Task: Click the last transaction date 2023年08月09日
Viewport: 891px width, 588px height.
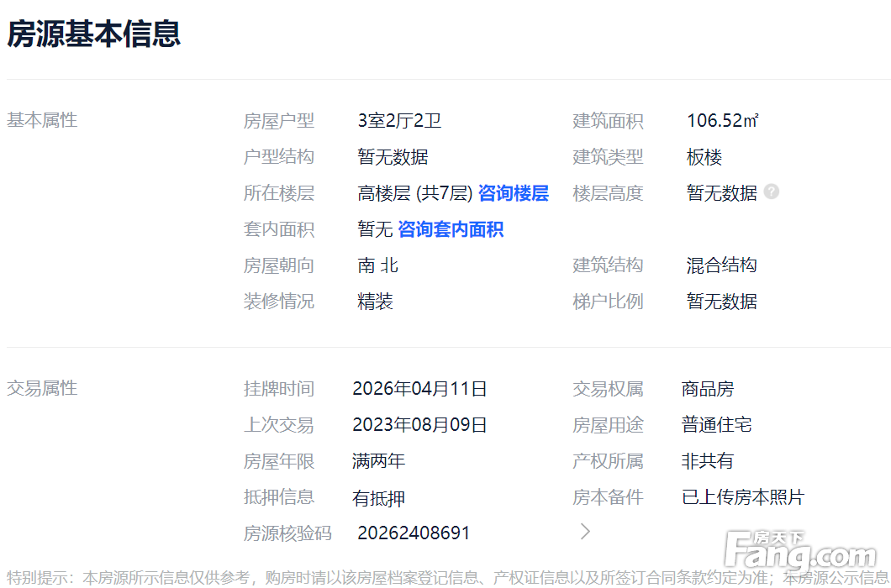Action: tap(419, 425)
